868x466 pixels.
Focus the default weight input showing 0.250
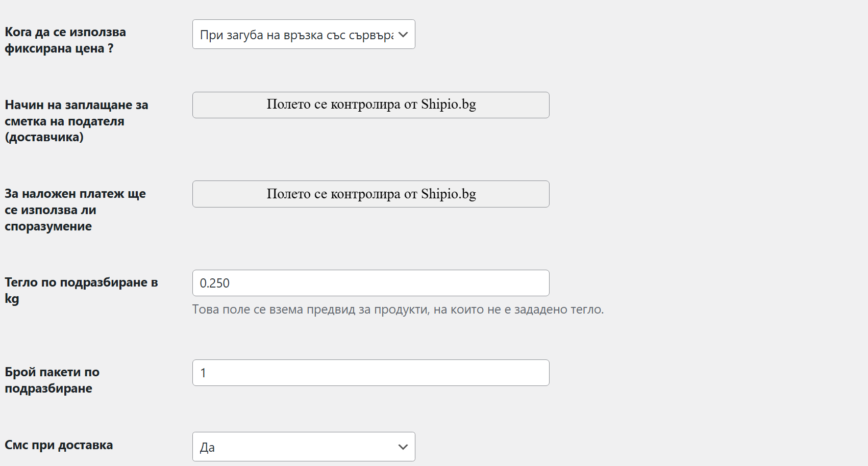(x=371, y=283)
